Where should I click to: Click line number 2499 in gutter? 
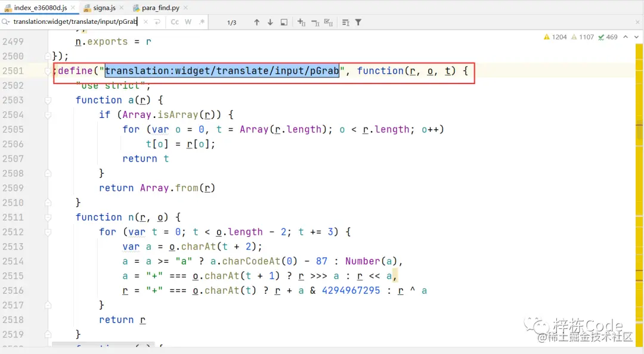pyautogui.click(x=13, y=42)
